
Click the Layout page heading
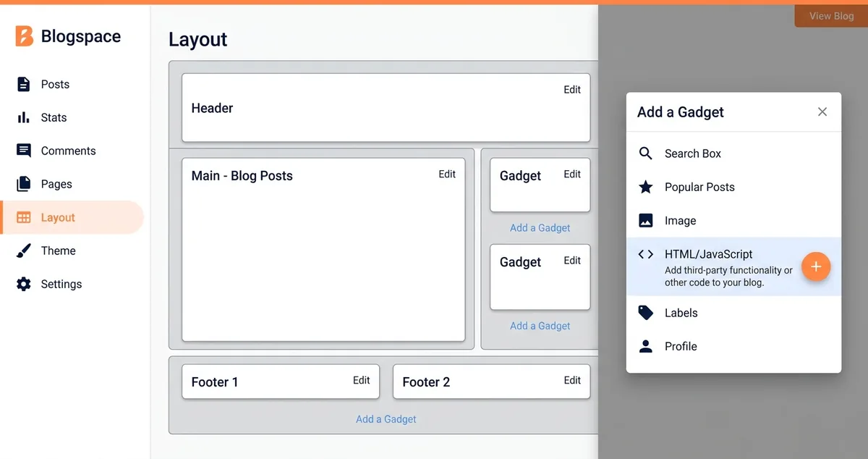click(x=197, y=39)
